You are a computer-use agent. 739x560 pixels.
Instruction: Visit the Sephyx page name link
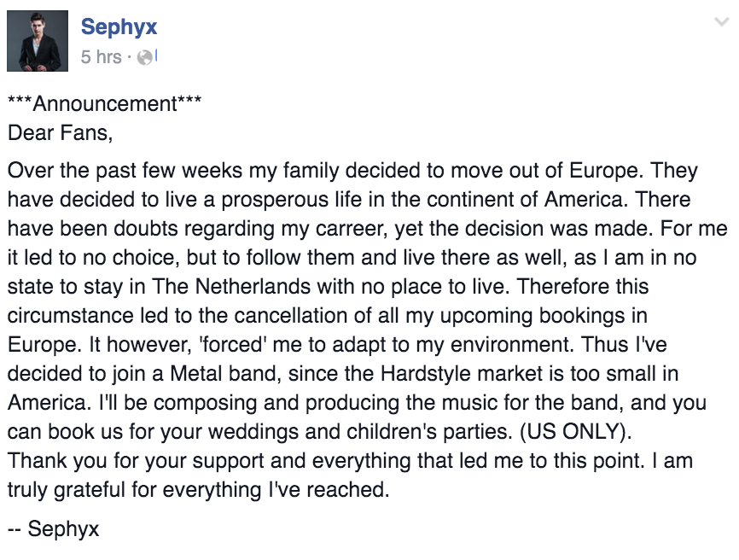[119, 26]
